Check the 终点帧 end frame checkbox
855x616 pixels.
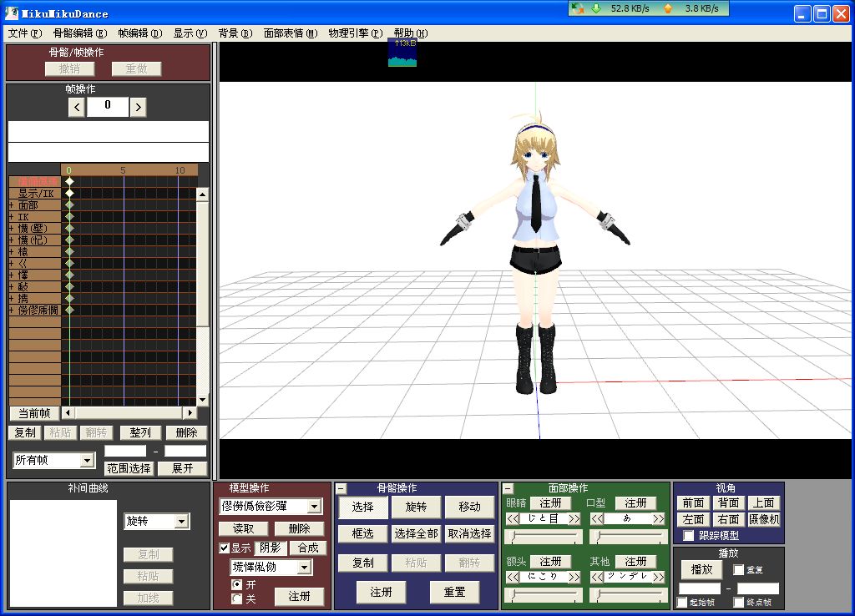(738, 603)
